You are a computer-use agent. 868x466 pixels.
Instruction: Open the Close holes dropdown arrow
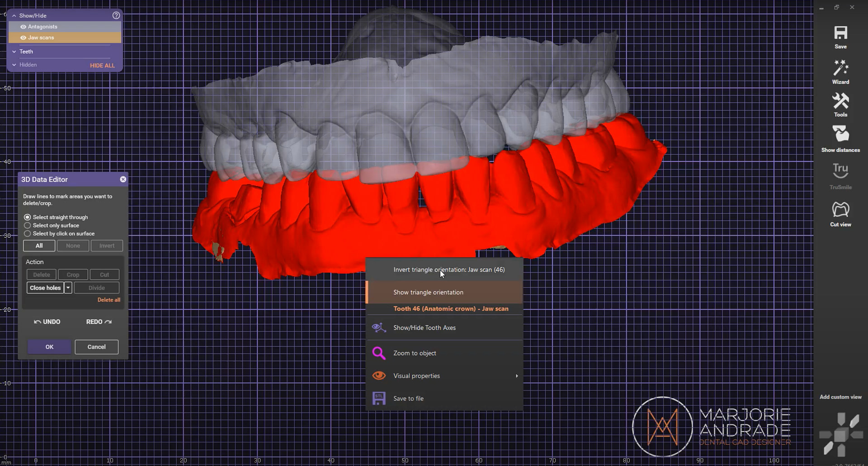pyautogui.click(x=68, y=287)
